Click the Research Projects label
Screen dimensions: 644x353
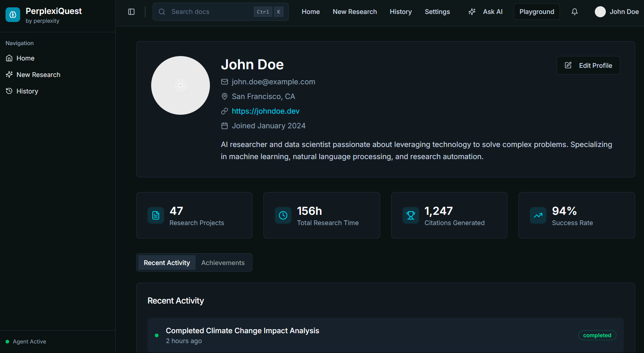point(197,223)
